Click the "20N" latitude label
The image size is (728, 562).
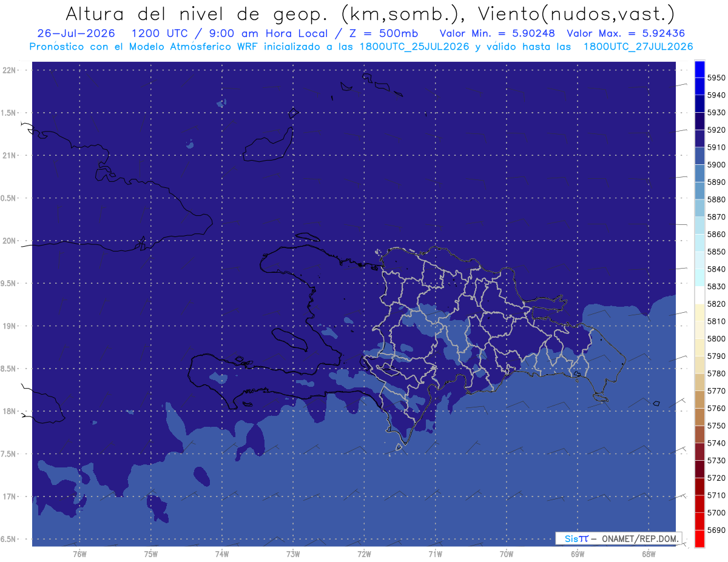tap(8, 241)
